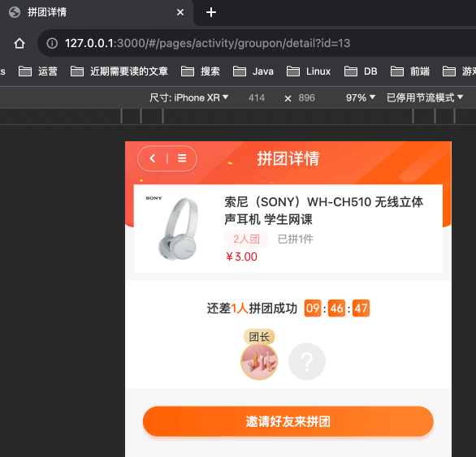
Task: Click the globe favicon on the tab
Action: pyautogui.click(x=15, y=12)
